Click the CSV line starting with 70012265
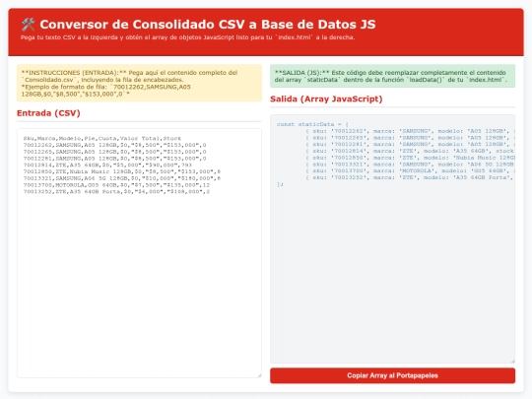The height and width of the screenshot is (399, 532). click(114, 152)
